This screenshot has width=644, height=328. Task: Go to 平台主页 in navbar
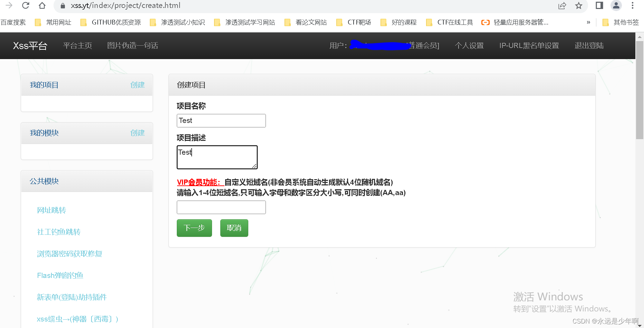(x=78, y=46)
